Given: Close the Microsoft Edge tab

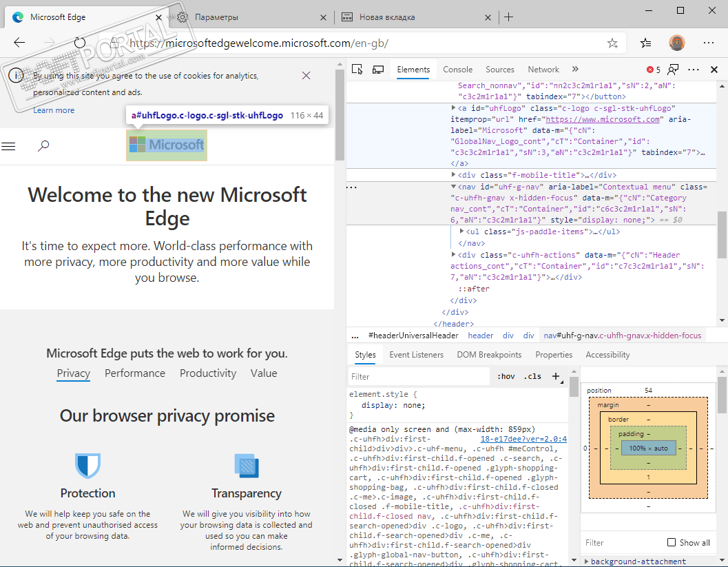Looking at the screenshot, I should [159, 18].
